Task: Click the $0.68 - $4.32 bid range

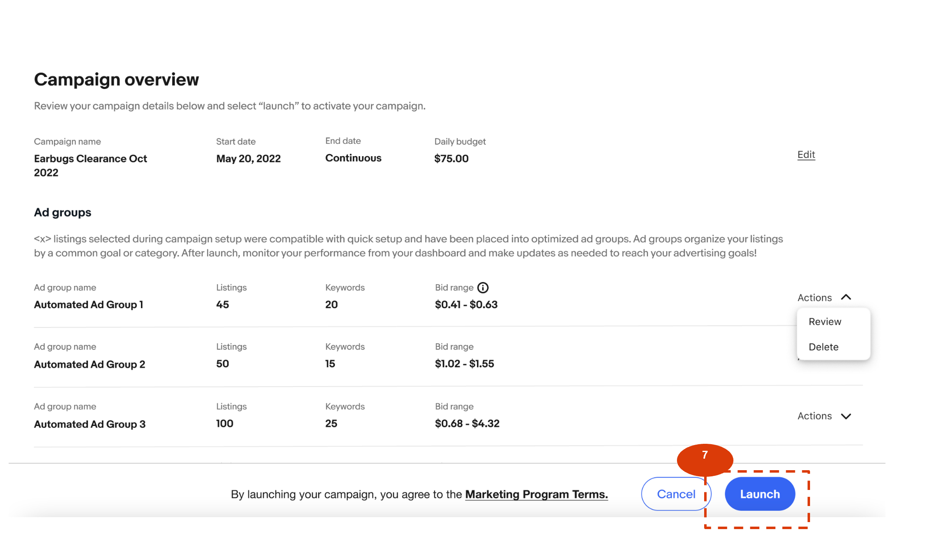Action: pos(467,424)
